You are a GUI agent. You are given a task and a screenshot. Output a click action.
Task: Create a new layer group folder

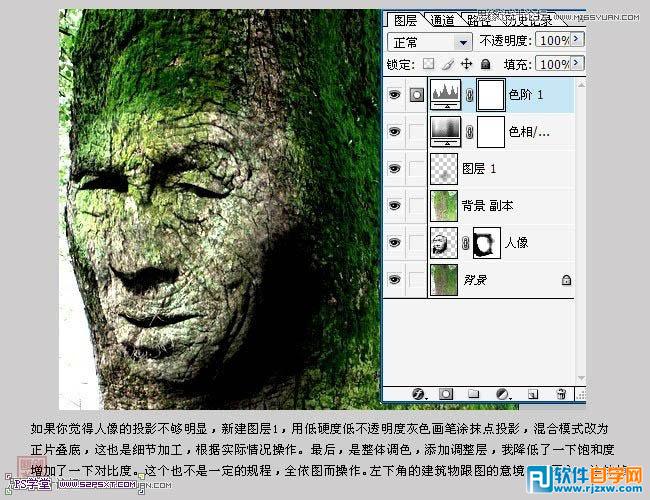coord(473,393)
